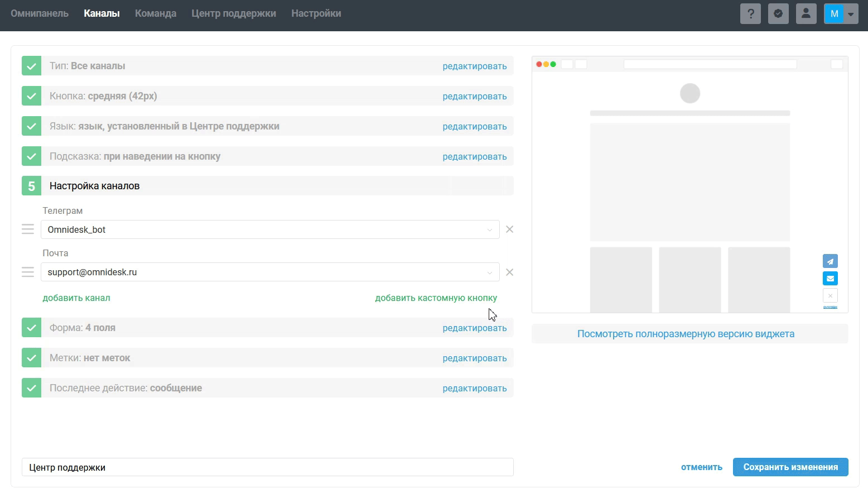The width and height of the screenshot is (868, 498).
Task: Click the добавить кастомную кнопку link
Action: 436,298
